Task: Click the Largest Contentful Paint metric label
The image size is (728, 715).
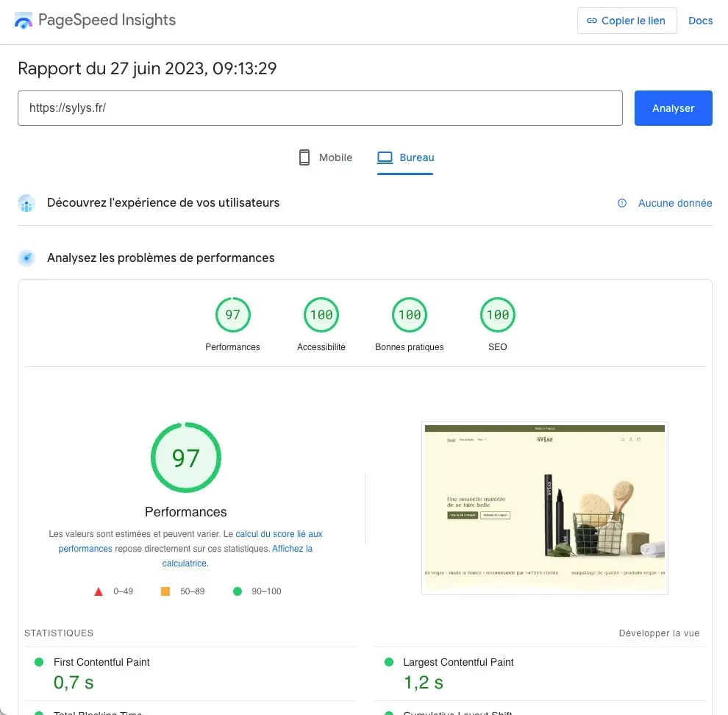Action: point(458,662)
